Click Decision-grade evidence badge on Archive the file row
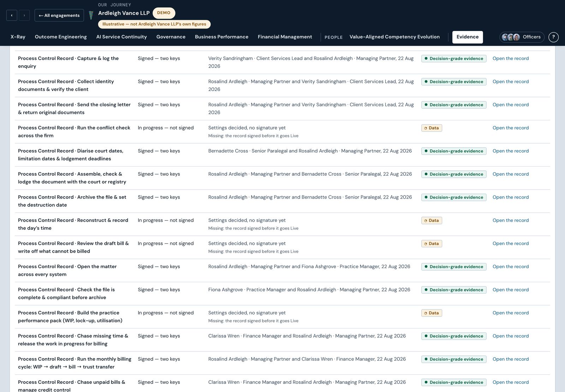Screen dimensions: 565x392 point(454,197)
